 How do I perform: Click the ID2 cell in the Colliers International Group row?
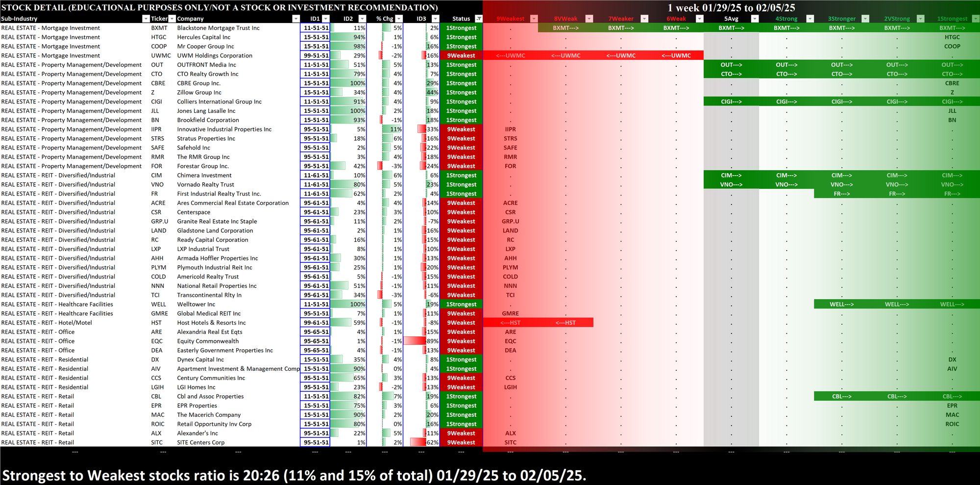(x=348, y=102)
